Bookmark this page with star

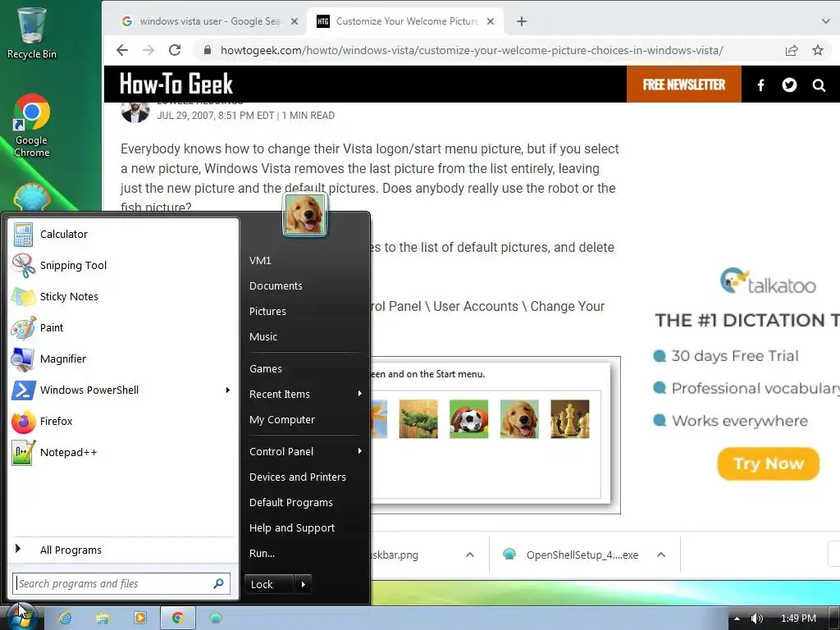coord(818,50)
